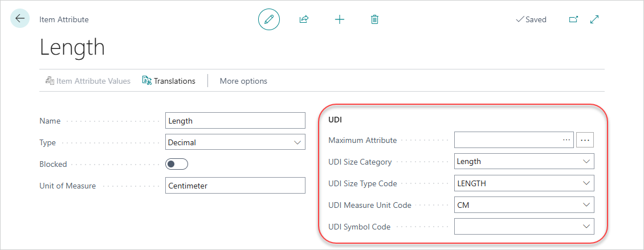Expand the UDI Measure Unit Code dropdown

(586, 205)
